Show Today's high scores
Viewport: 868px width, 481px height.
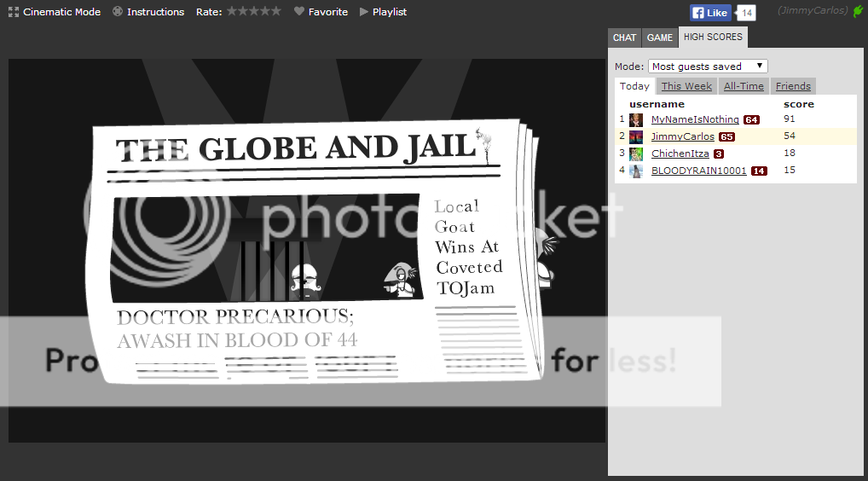(634, 86)
